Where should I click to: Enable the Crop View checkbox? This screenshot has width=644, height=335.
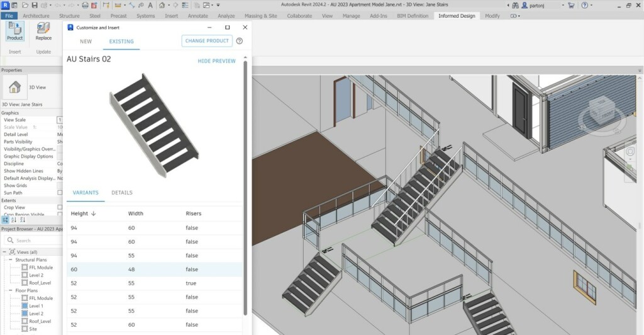tap(60, 207)
